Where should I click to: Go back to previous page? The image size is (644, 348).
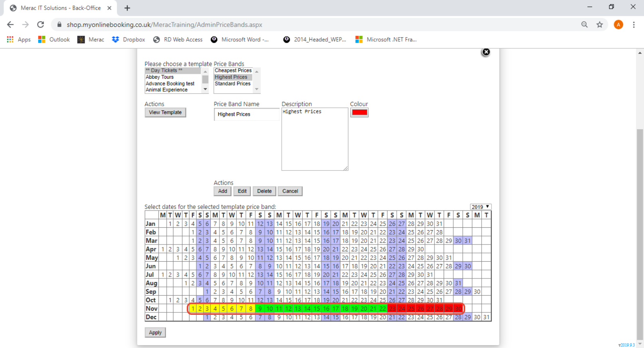coord(10,25)
